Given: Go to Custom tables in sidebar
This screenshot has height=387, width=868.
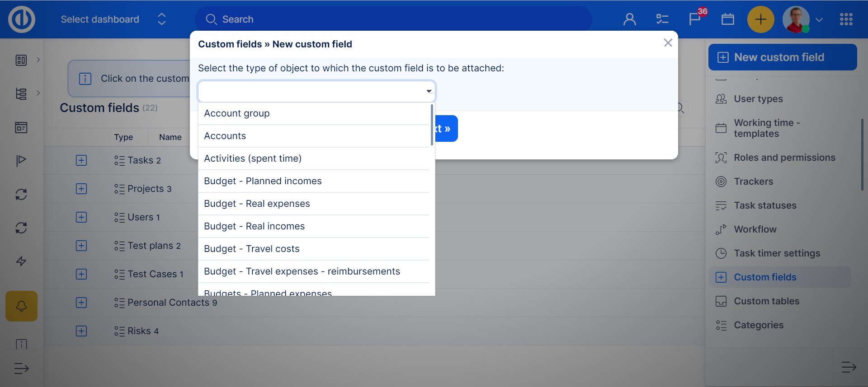Looking at the screenshot, I should point(766,301).
